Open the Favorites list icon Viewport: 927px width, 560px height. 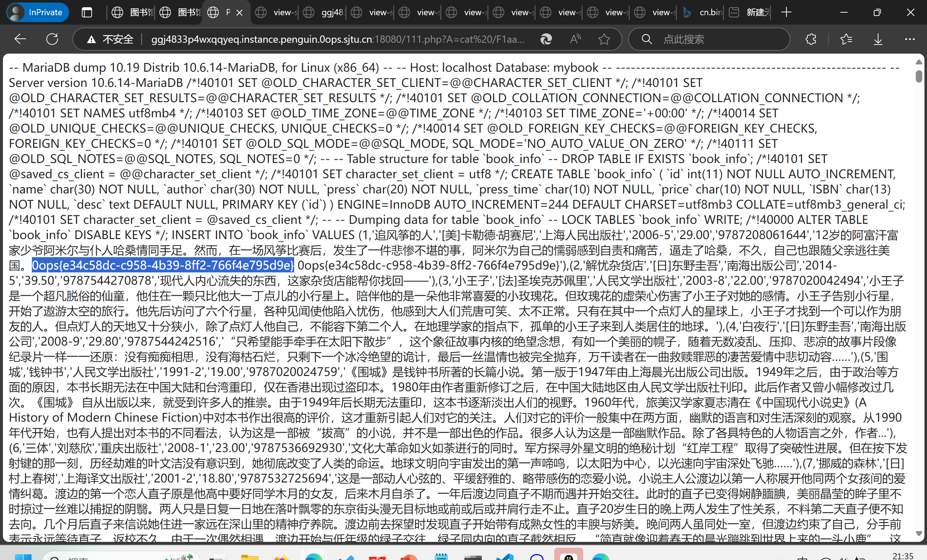click(x=846, y=39)
